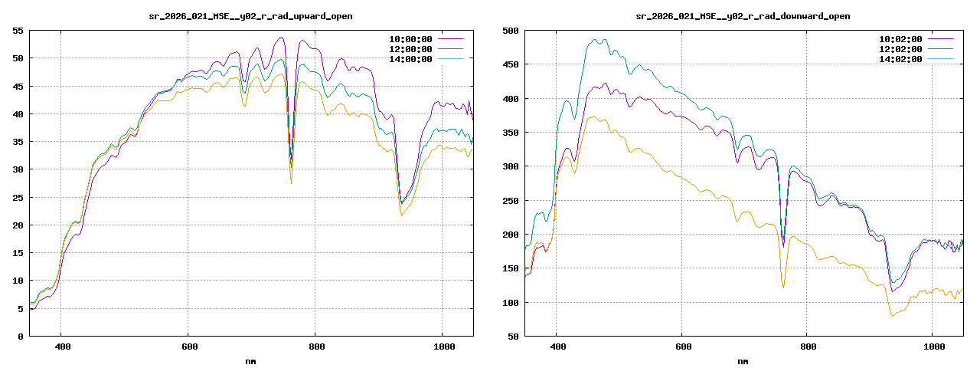Click the purple line sample beside 10:02:00
Screen dimensions: 980x368
point(939,38)
